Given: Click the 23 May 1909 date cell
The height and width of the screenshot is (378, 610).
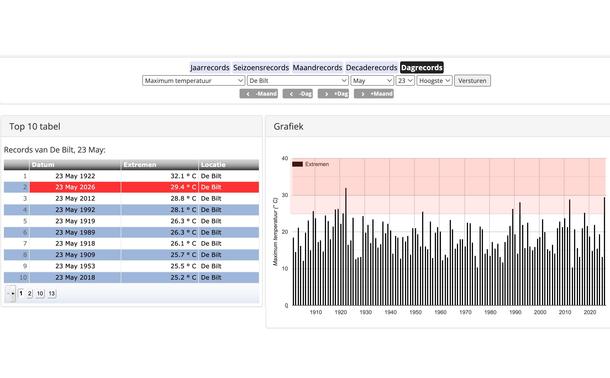Looking at the screenshot, I should coord(75,255).
